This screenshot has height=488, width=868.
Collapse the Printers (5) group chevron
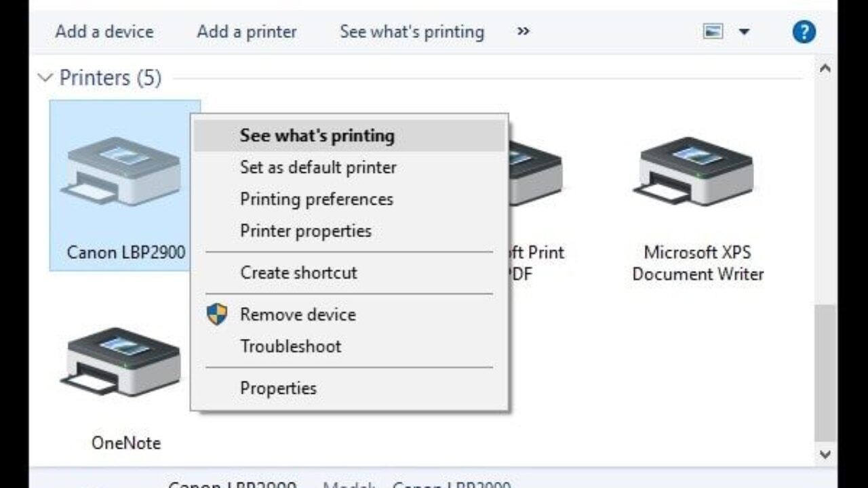[x=45, y=78]
